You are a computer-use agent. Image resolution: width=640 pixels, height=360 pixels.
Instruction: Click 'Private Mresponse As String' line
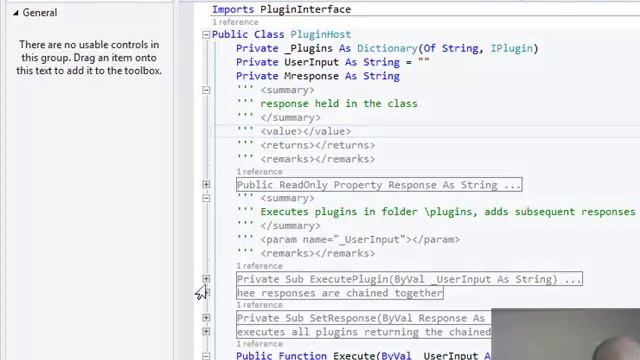coord(318,76)
